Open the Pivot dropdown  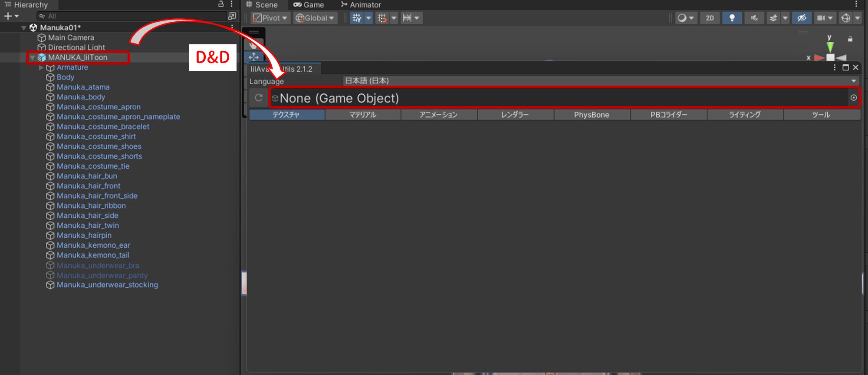point(270,18)
